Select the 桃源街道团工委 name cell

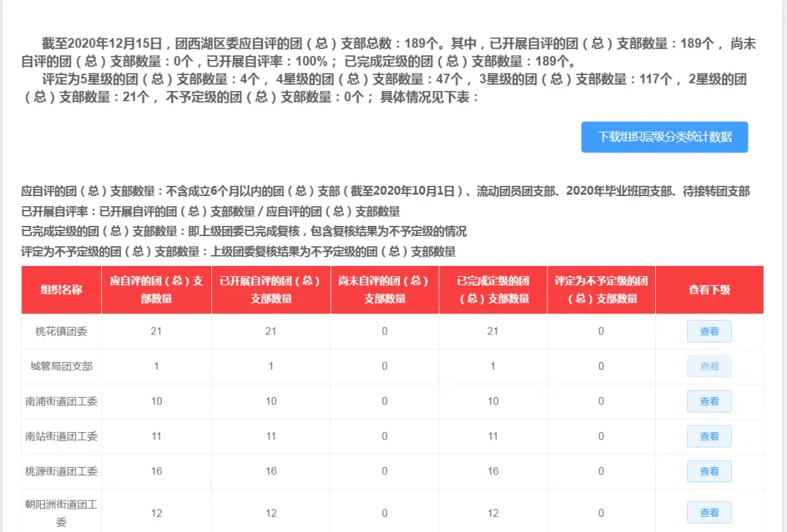[x=61, y=471]
